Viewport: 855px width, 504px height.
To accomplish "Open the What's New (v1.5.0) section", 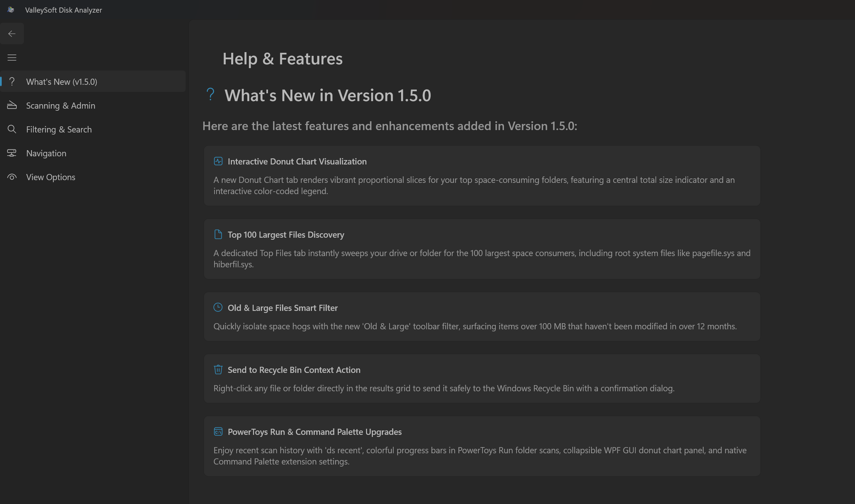I will (x=93, y=82).
